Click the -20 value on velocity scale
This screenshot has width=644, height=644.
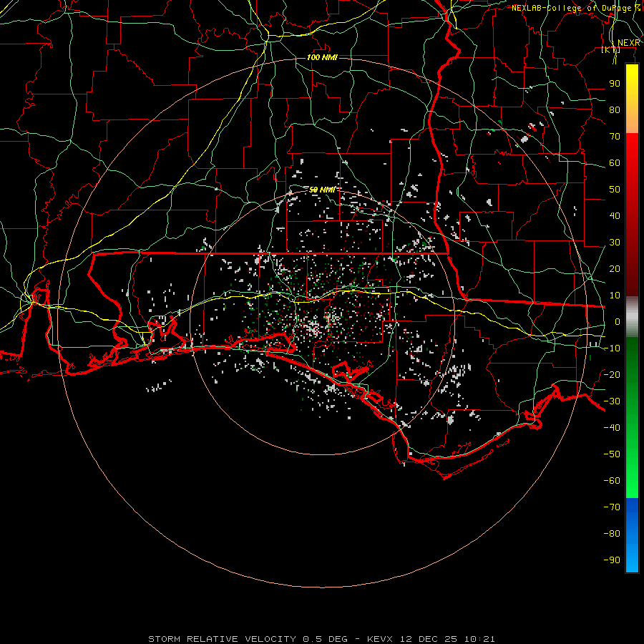(x=612, y=375)
